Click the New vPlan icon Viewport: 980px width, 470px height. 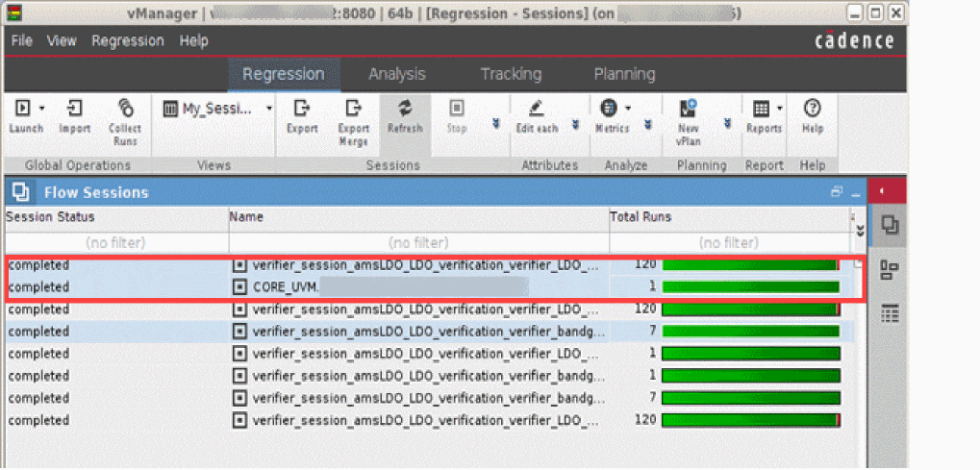click(x=689, y=109)
